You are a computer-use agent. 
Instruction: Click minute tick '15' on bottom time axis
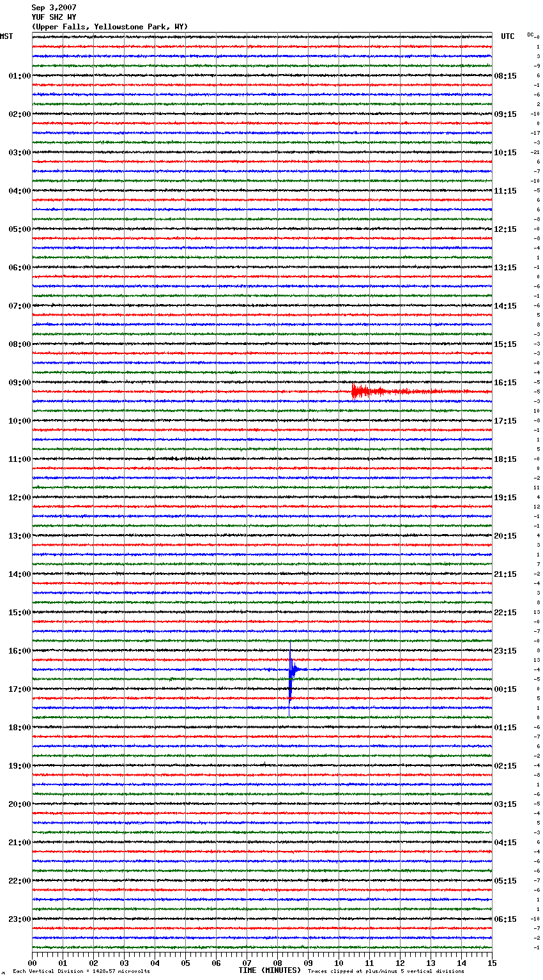[492, 963]
